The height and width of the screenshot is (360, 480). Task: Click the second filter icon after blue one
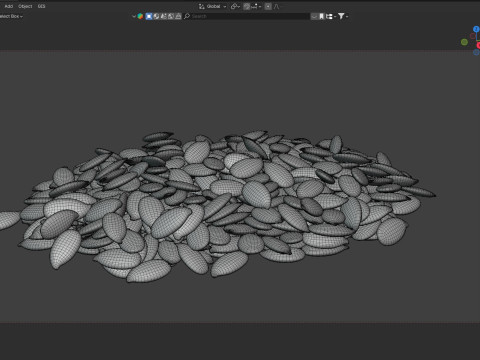(156, 16)
